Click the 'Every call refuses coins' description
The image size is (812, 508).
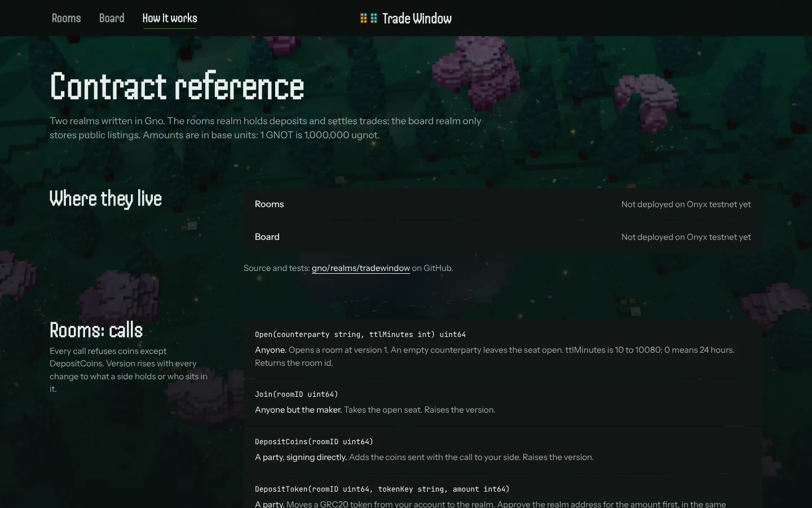tap(129, 370)
